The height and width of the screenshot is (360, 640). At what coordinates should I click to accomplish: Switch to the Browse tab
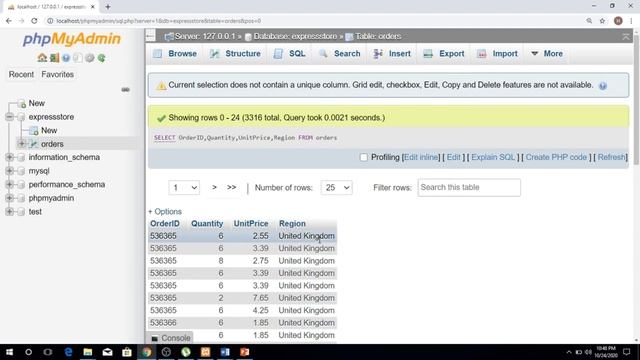click(x=175, y=53)
